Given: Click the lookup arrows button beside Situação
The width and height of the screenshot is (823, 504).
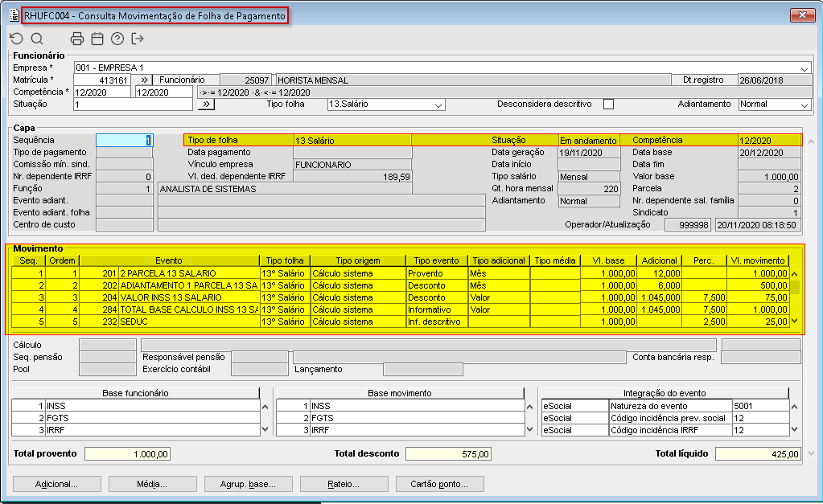Looking at the screenshot, I should 205,104.
